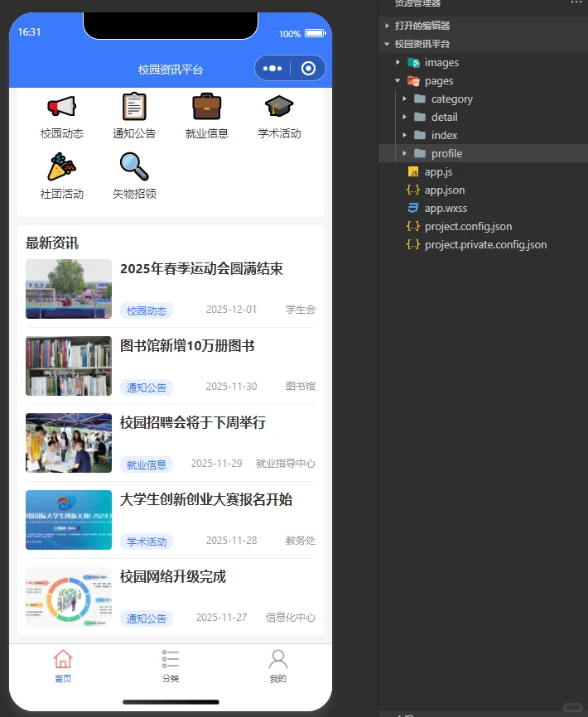The image size is (588, 717).
Task: Click the source label 就业指导中心
Action: pos(286,464)
